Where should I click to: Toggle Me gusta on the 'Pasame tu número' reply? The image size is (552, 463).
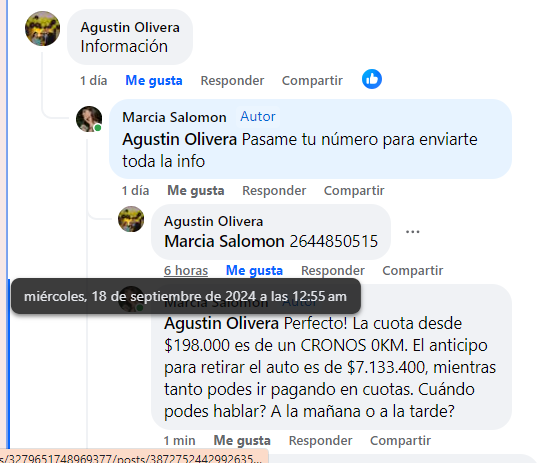click(196, 190)
